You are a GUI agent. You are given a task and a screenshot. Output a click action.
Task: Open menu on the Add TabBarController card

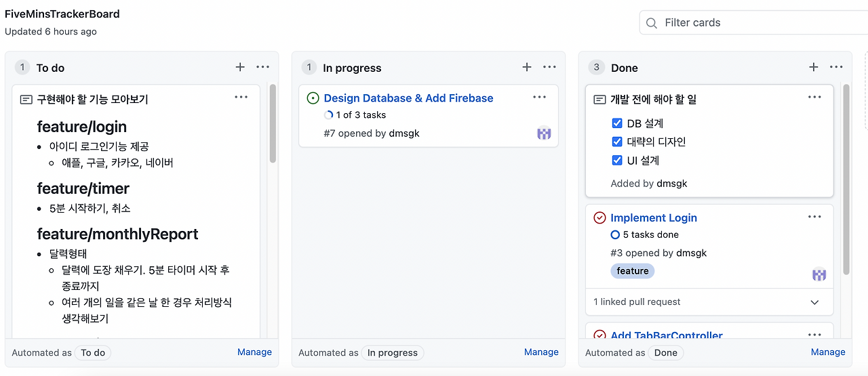[x=814, y=335]
